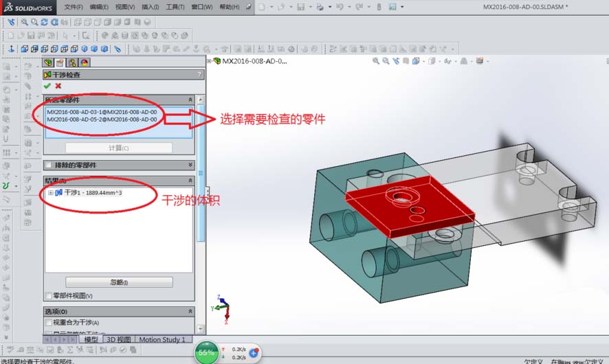Click the last solid blue cube icon
609x364 pixels.
tap(104, 49)
